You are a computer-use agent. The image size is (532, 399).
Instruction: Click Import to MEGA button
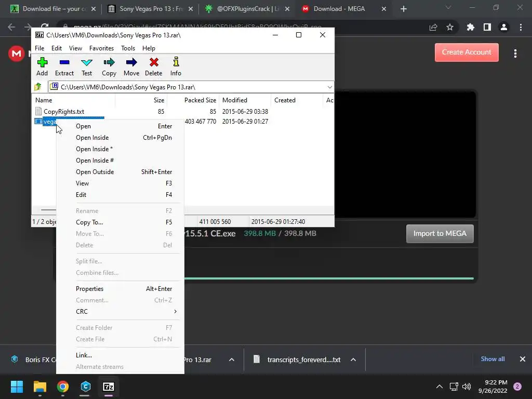pyautogui.click(x=440, y=233)
